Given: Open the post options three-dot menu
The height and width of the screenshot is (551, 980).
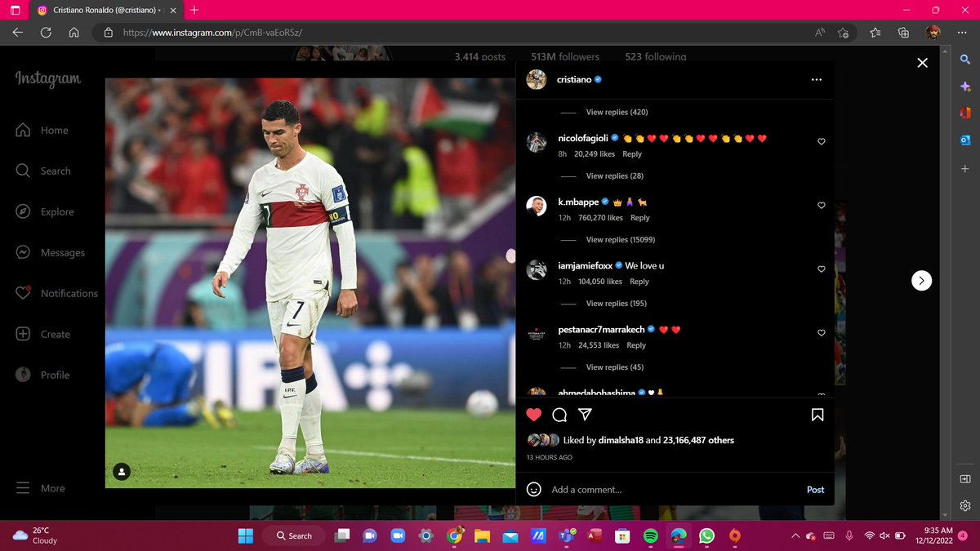Looking at the screenshot, I should (x=817, y=80).
